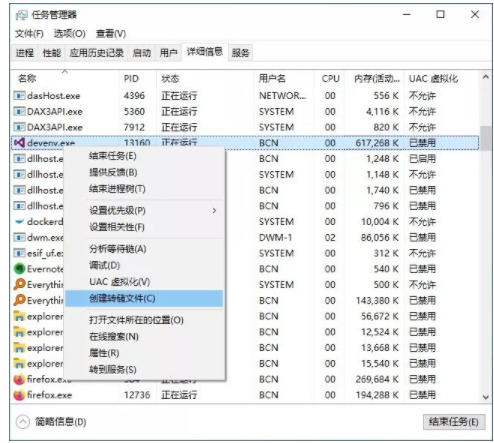The image size is (494, 443).
Task: Sort by the CPU column header
Action: [x=329, y=79]
